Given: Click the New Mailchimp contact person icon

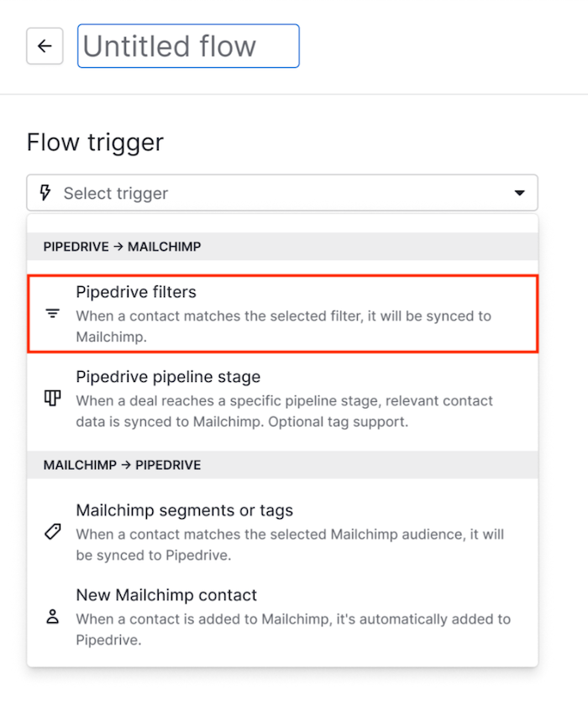Looking at the screenshot, I should [x=53, y=617].
